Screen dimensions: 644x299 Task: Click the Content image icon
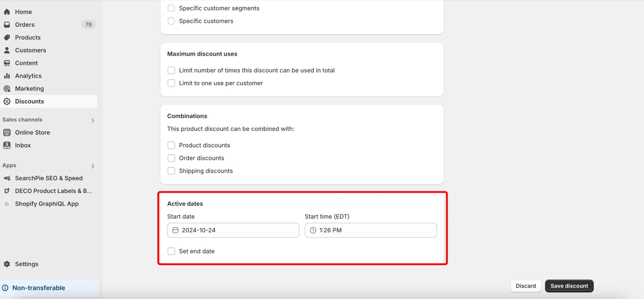point(7,63)
